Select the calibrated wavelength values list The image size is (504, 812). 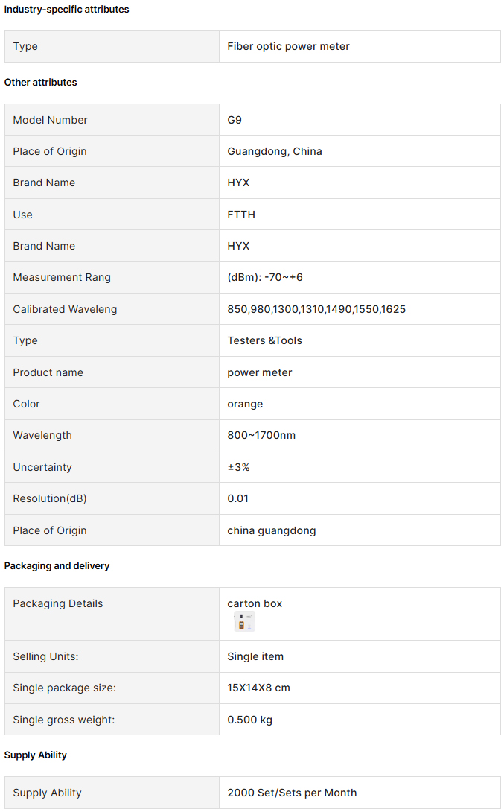click(x=316, y=309)
